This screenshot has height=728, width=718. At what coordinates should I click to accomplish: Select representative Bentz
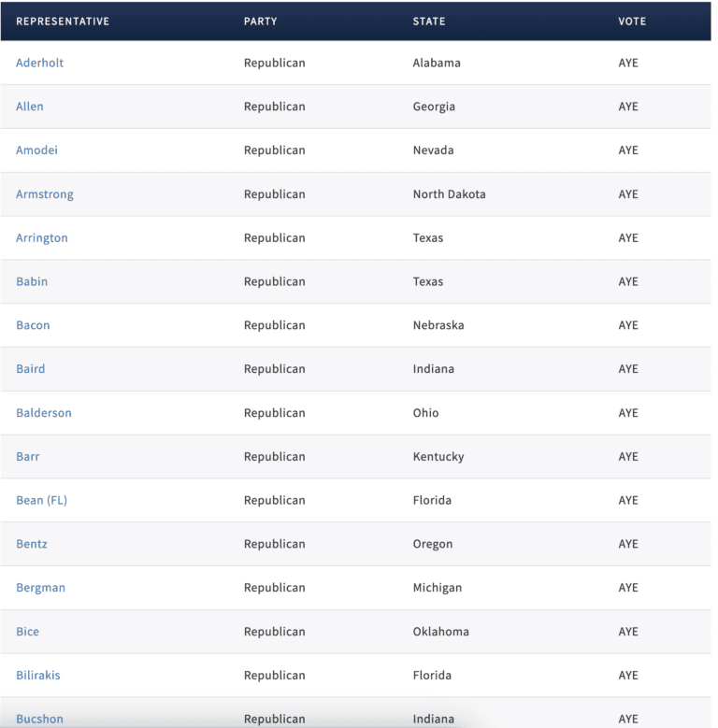point(32,544)
